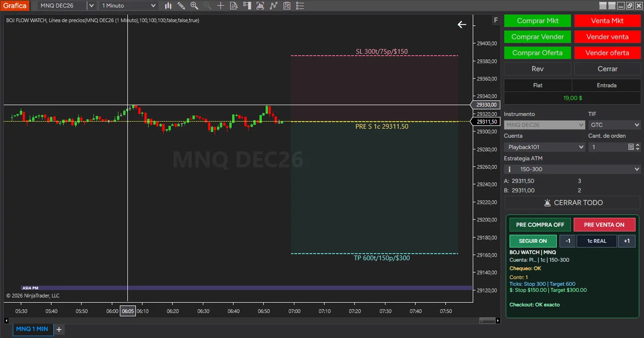Click the back arrow on the chart
644x338 pixels.
tap(462, 24)
